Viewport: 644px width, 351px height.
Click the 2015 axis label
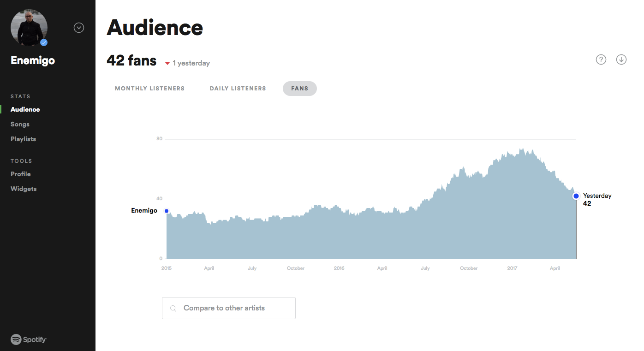167,268
